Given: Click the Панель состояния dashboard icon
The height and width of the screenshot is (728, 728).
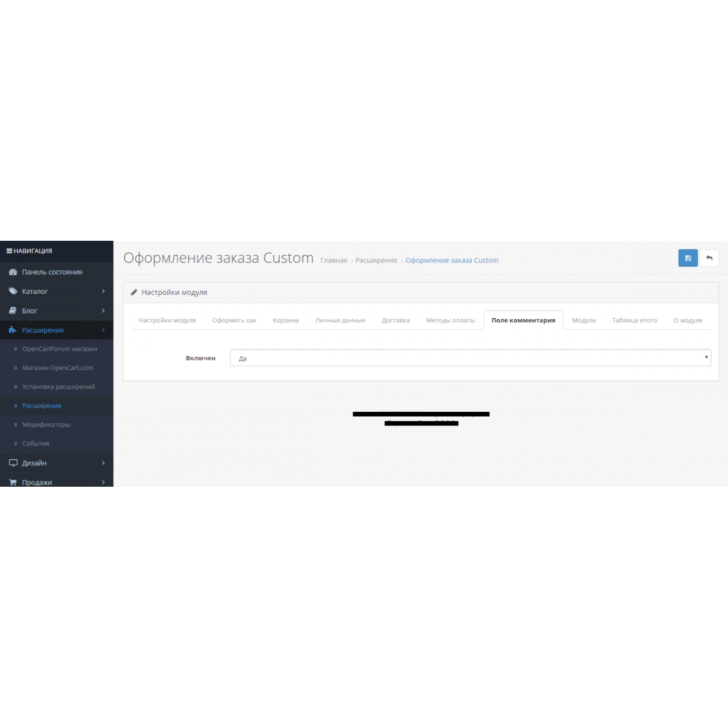Looking at the screenshot, I should (13, 272).
